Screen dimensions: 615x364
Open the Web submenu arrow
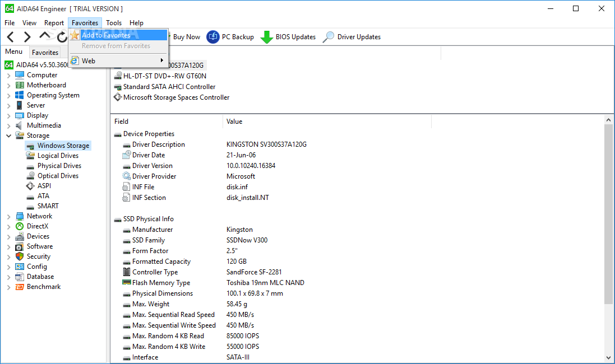161,60
